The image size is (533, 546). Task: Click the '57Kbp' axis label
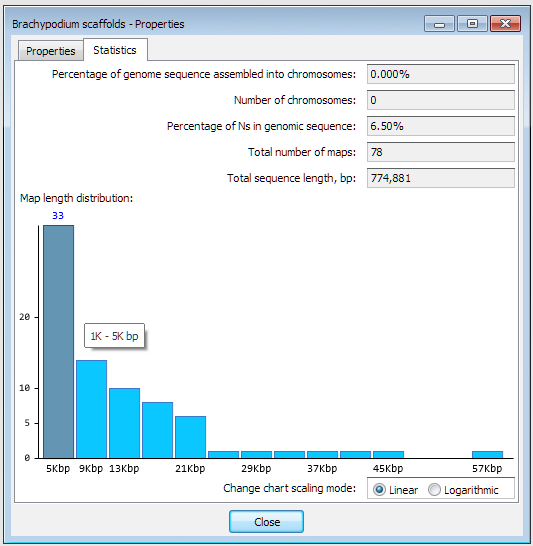pos(487,469)
